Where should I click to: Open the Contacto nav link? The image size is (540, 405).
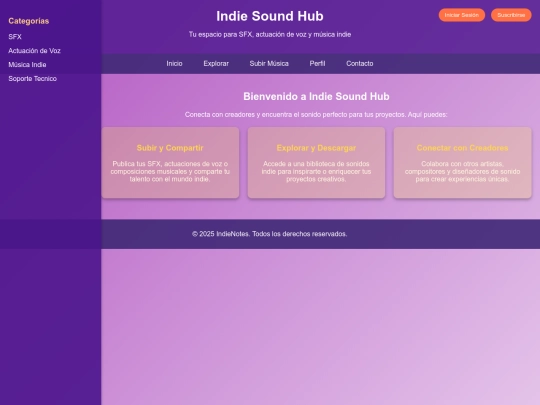pos(360,64)
